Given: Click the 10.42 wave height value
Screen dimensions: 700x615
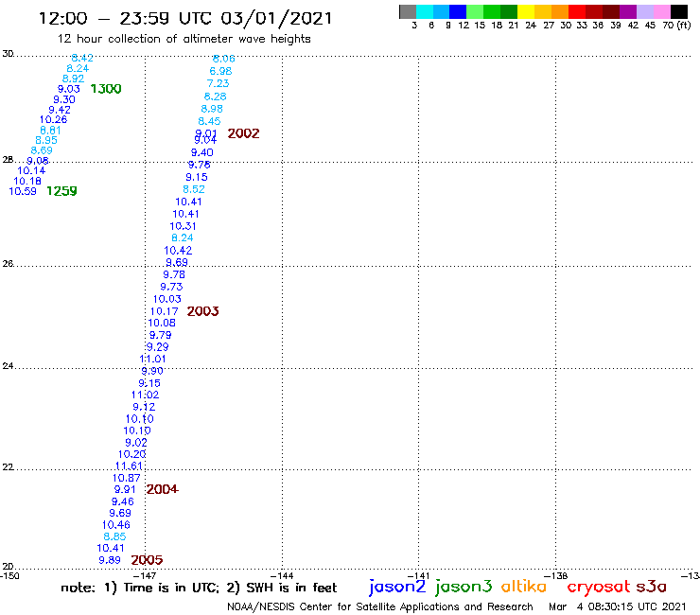Looking at the screenshot, I should pyautogui.click(x=178, y=251).
